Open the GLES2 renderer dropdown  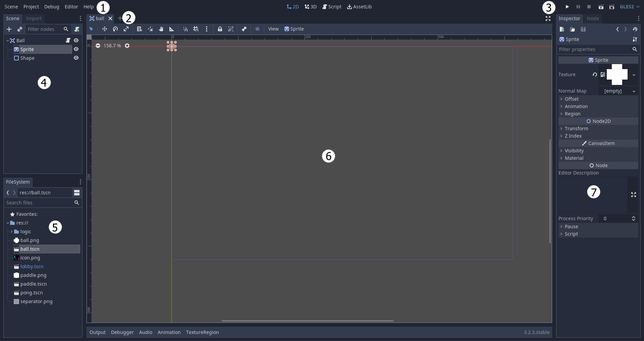click(x=630, y=7)
